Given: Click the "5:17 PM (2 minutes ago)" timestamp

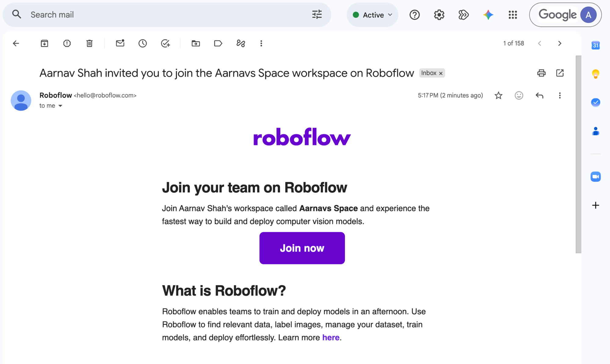Looking at the screenshot, I should [450, 95].
